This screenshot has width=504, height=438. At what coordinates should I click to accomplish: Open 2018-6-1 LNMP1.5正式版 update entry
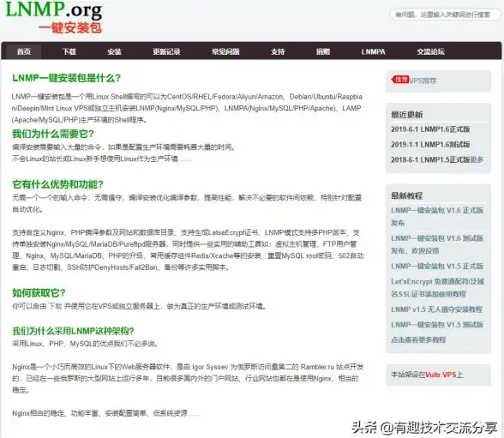point(430,159)
